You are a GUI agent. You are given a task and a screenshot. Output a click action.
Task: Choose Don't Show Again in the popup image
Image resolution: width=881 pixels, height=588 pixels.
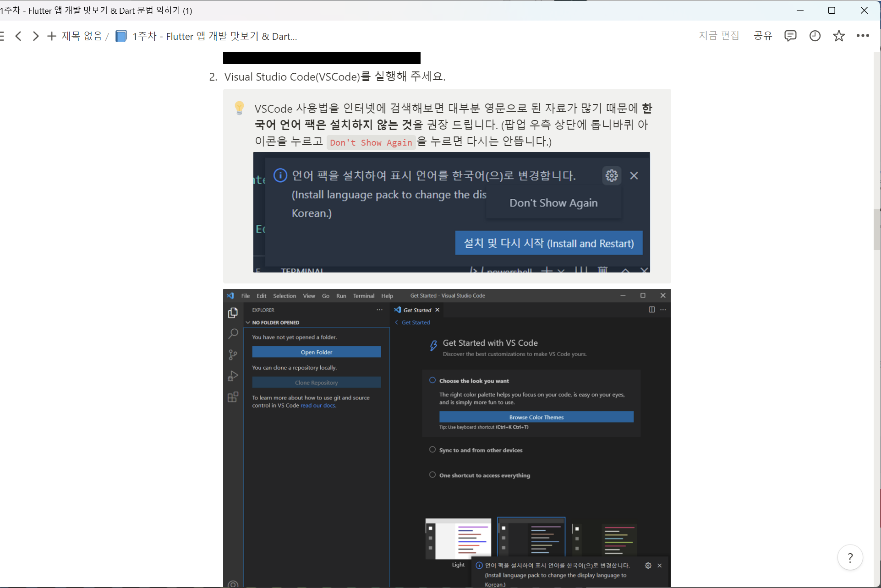click(553, 202)
